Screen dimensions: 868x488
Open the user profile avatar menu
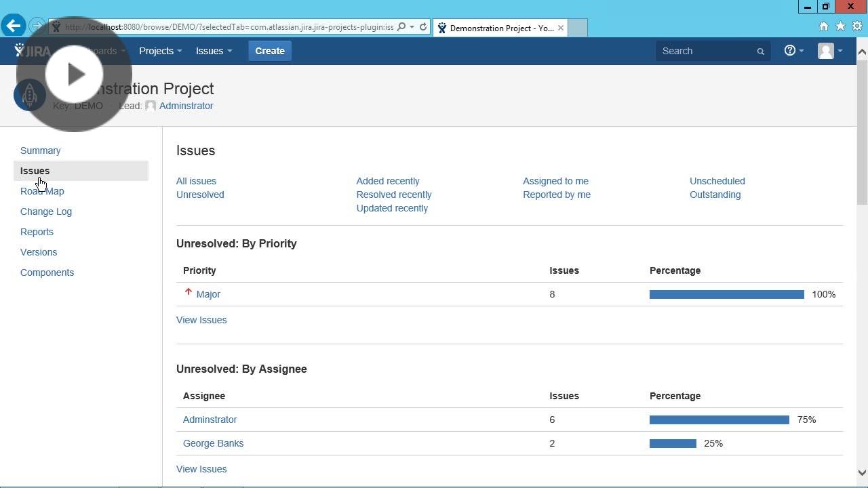click(830, 51)
